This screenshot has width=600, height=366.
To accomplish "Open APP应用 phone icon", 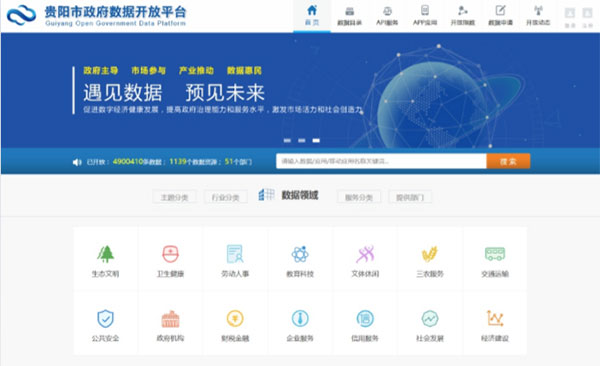I will [425, 10].
